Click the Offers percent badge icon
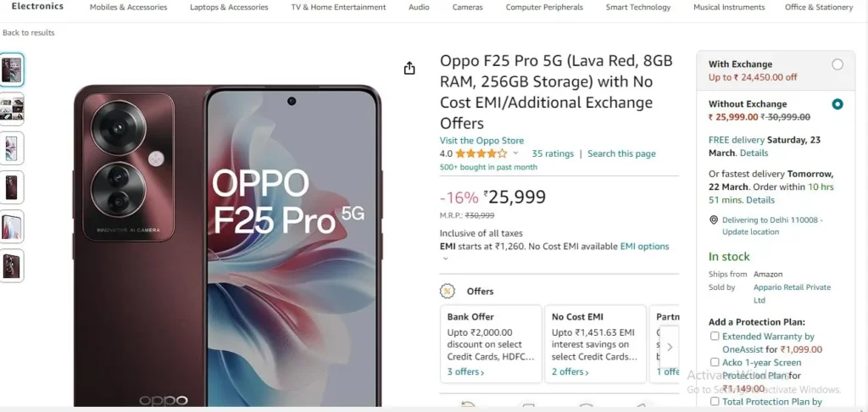Image resolution: width=868 pixels, height=412 pixels. tap(448, 291)
